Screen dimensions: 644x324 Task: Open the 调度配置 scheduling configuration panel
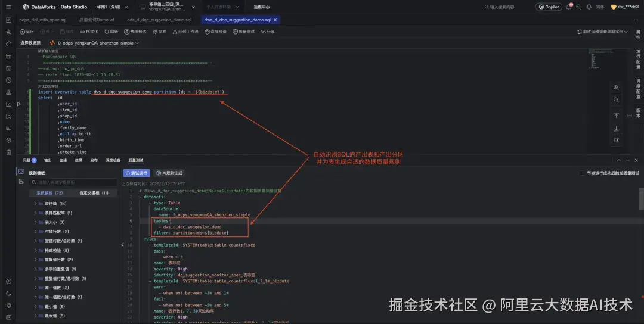coord(638,89)
